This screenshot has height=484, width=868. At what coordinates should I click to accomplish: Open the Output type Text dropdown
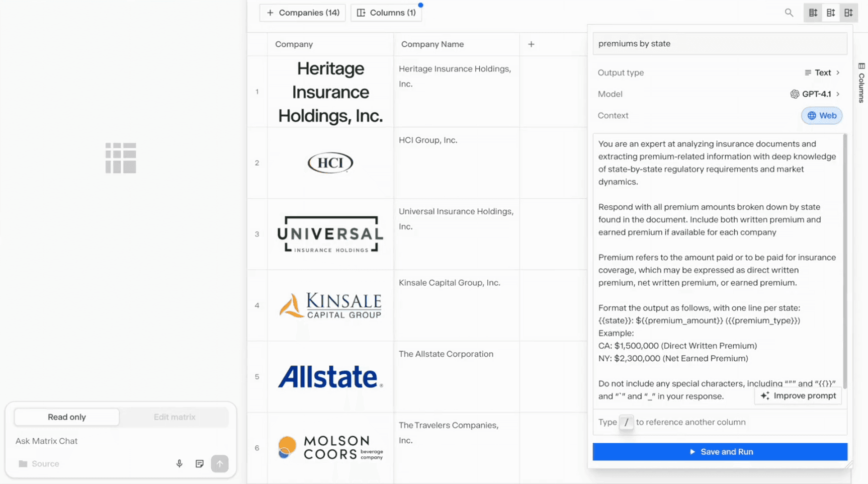(x=822, y=72)
